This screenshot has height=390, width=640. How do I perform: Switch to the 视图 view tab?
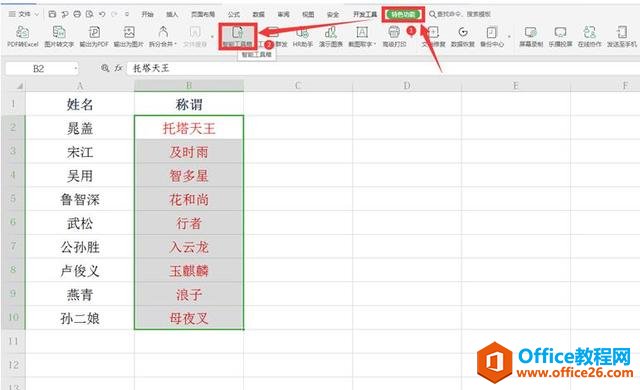(308, 14)
